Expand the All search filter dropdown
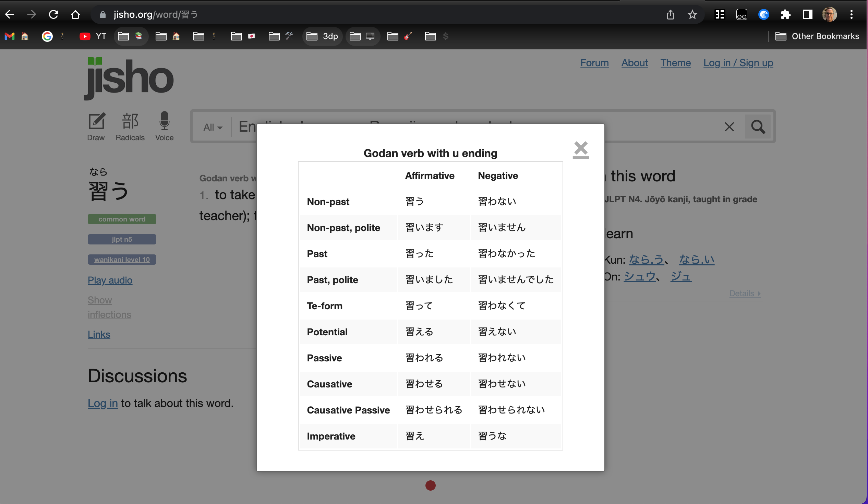The width and height of the screenshot is (868, 504). 213,128
